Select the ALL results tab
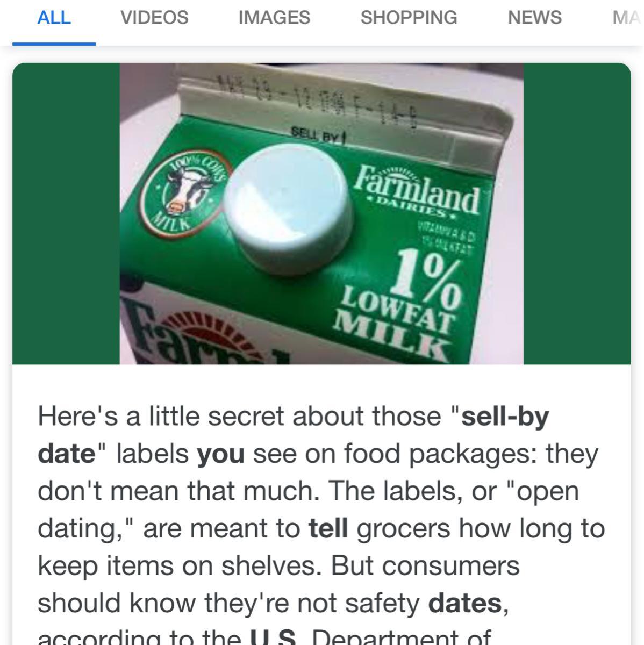The image size is (644, 645). (54, 17)
